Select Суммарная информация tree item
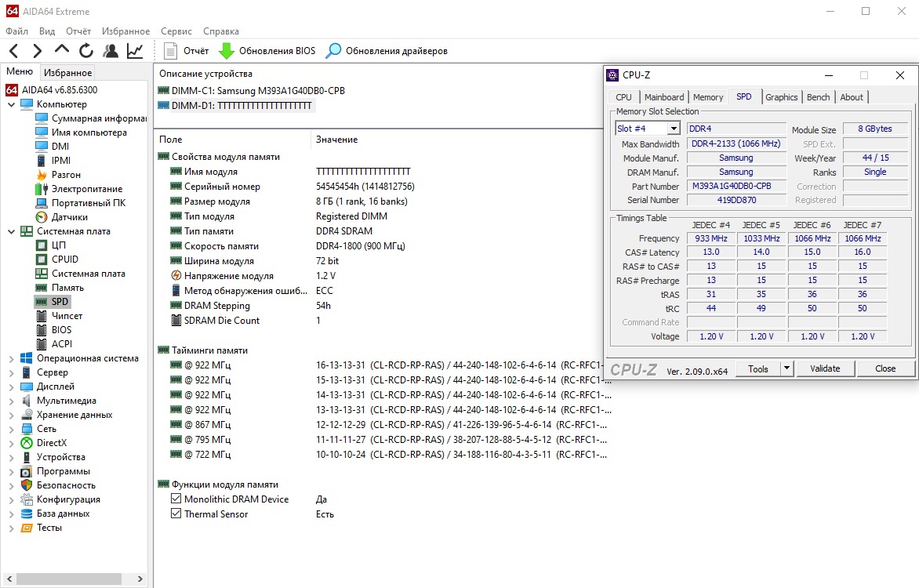This screenshot has width=919, height=588. (x=91, y=118)
